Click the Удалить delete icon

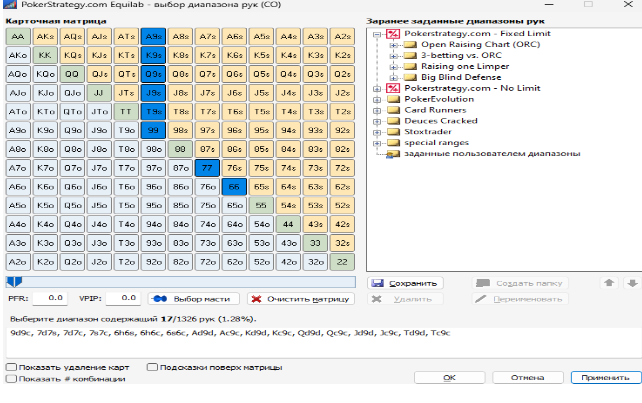click(377, 299)
